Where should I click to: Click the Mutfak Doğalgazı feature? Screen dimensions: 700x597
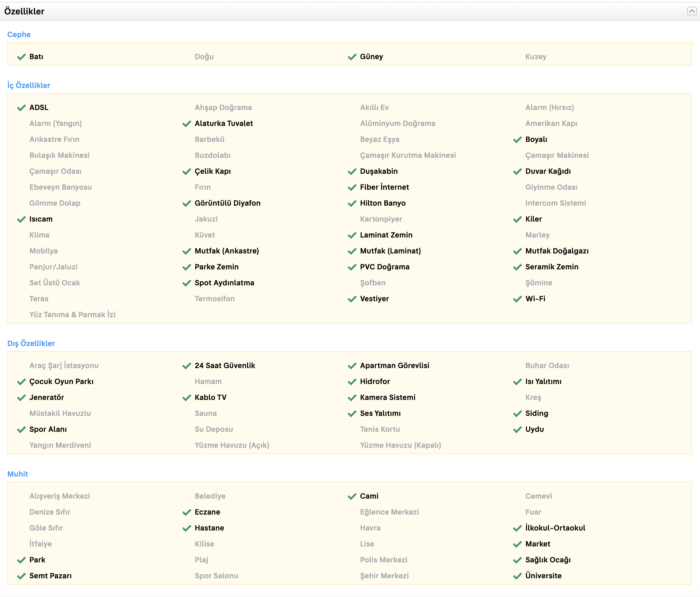[557, 251]
